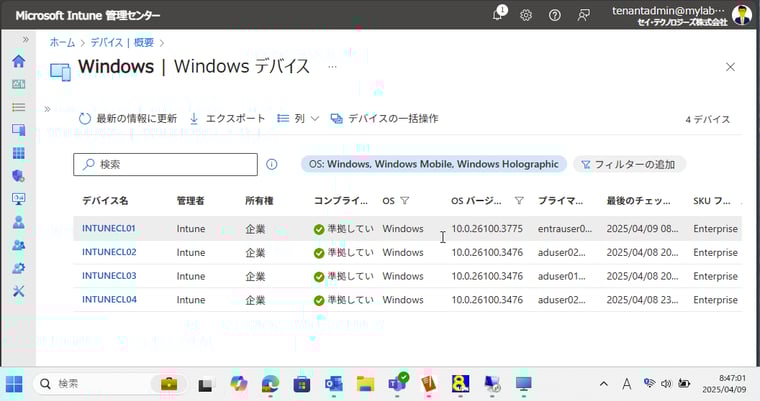
Task: Click the info icon next to search
Action: (272, 164)
